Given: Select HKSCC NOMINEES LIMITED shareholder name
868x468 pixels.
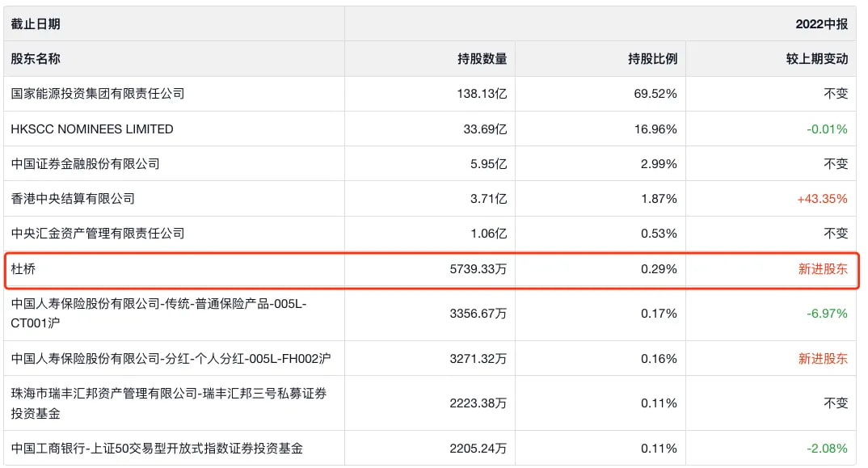Looking at the screenshot, I should [92, 129].
